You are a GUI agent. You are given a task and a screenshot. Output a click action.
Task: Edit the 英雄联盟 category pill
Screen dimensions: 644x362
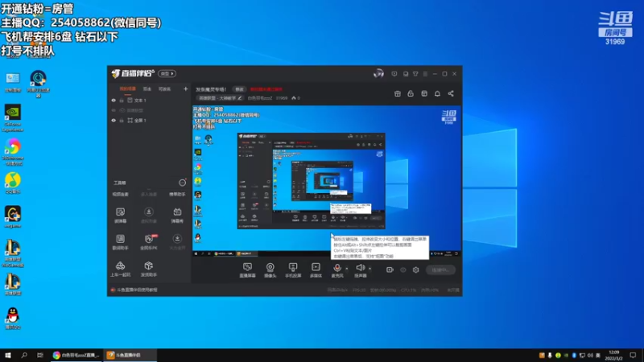point(220,98)
